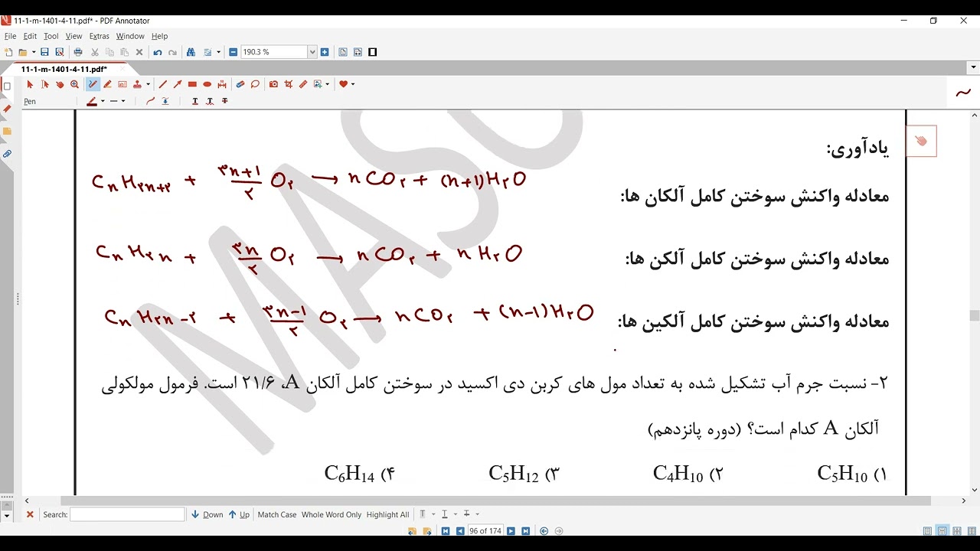Click the Fit Width view icon
980x551 pixels.
coord(358,52)
